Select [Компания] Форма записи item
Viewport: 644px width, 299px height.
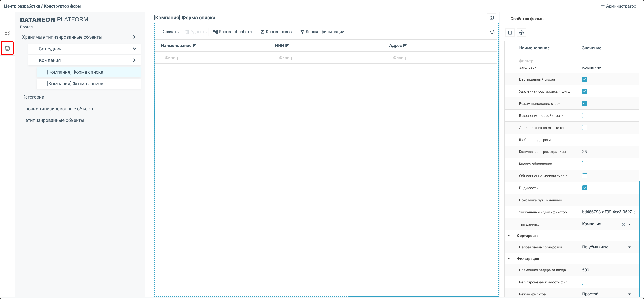click(x=75, y=84)
